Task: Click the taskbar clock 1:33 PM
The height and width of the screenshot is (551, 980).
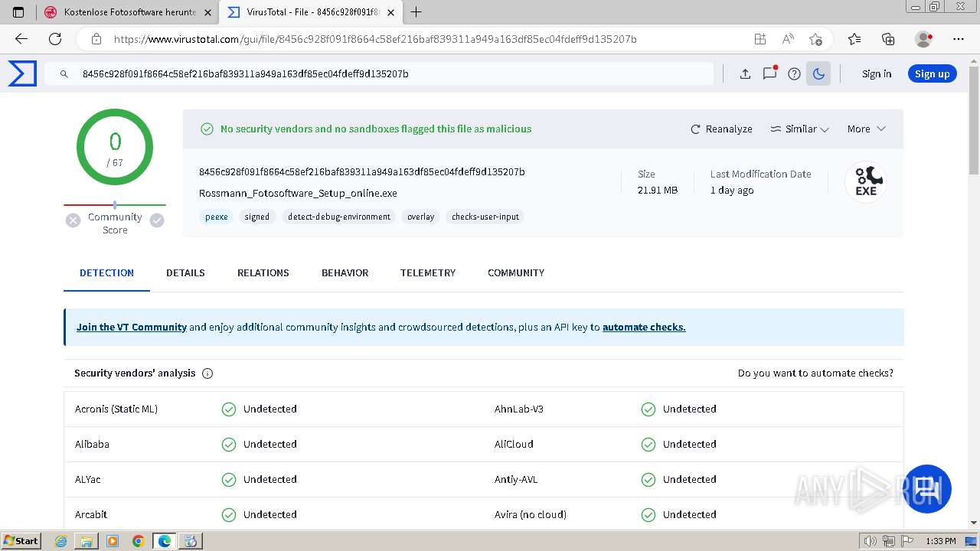Action: pyautogui.click(x=941, y=541)
